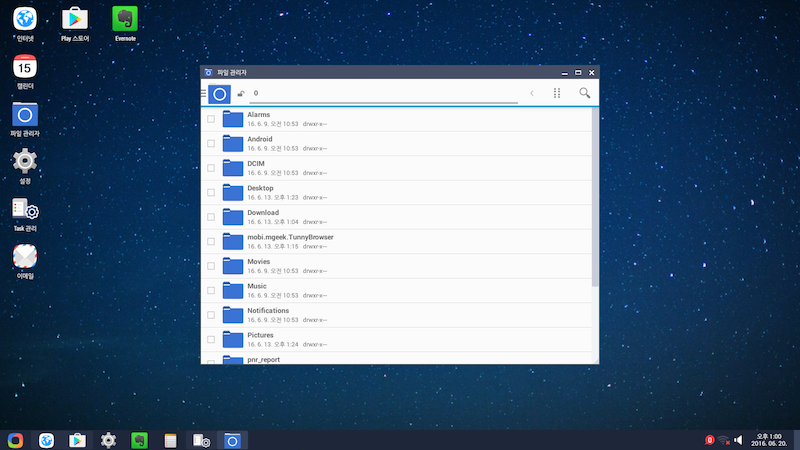This screenshot has height=450, width=800.
Task: Click the path bar showing 0
Action: coord(383,93)
